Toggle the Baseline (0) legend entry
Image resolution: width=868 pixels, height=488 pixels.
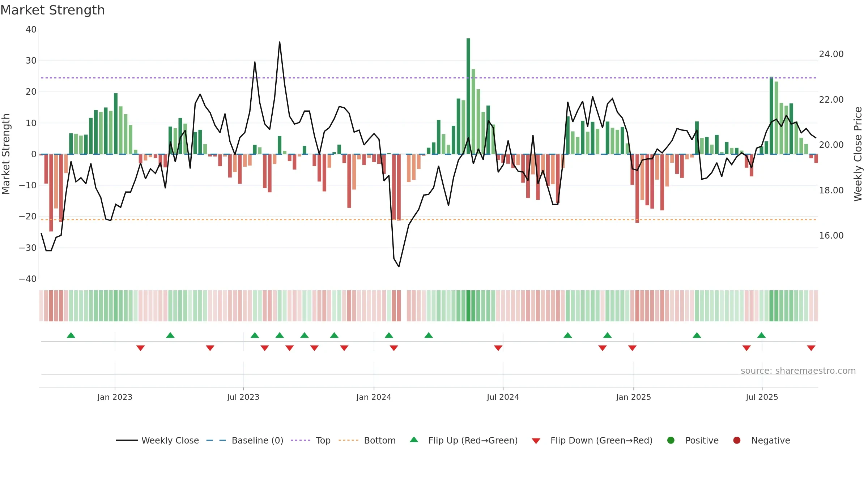click(x=245, y=440)
